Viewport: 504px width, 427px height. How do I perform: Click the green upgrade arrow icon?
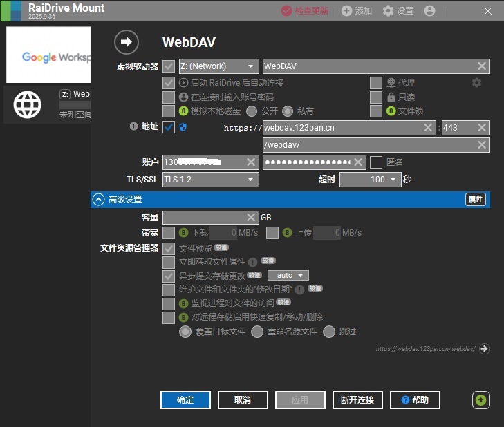point(481,400)
